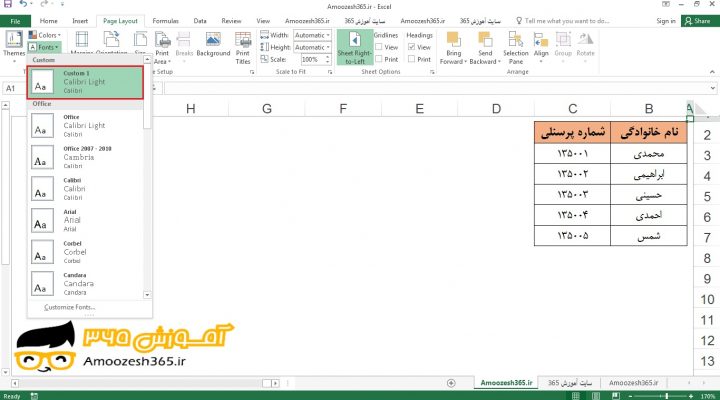Select the Custom 1 Calibri Light font theme

(x=85, y=82)
